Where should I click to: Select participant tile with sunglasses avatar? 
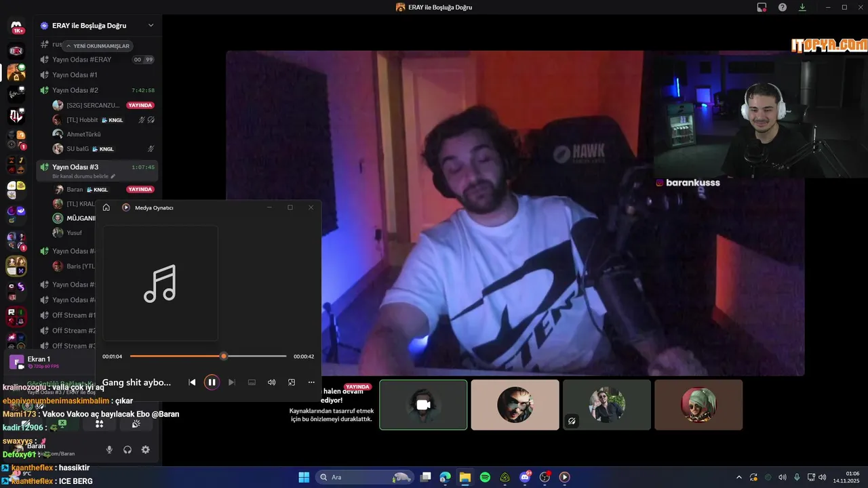(x=515, y=405)
